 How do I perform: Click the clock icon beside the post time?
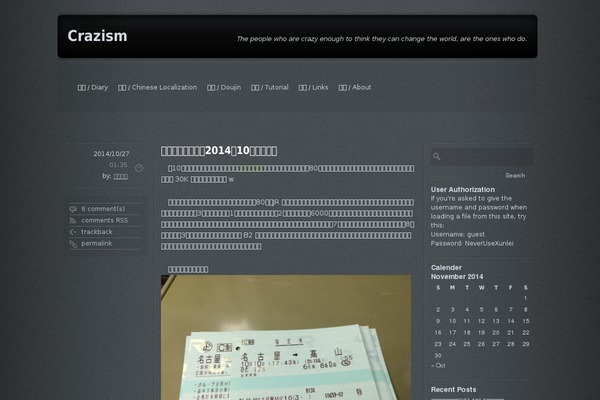pyautogui.click(x=139, y=168)
